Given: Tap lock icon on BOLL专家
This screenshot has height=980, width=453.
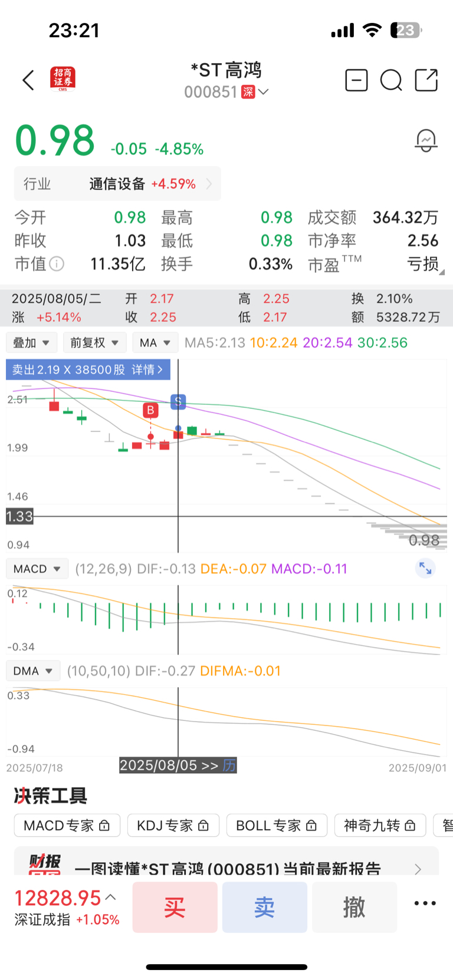Looking at the screenshot, I should tap(311, 826).
